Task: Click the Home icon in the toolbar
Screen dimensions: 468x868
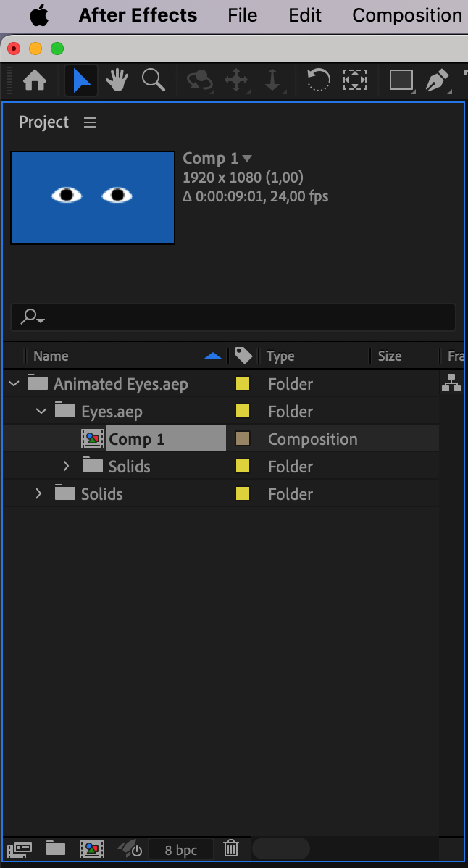Action: coord(34,81)
